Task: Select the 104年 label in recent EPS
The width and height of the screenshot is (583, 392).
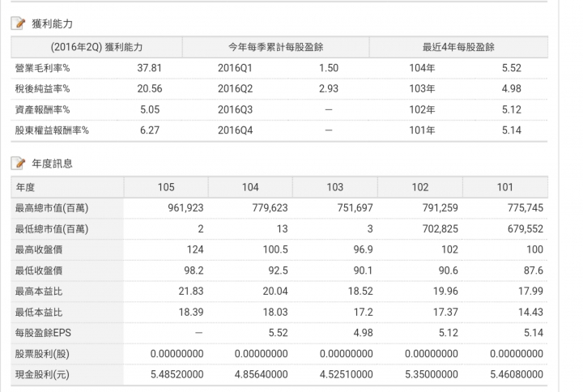Action: pos(422,68)
